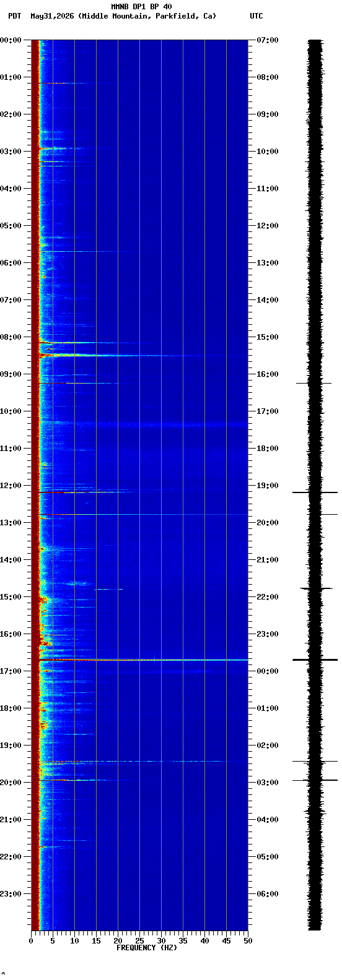Click UTC axis label "20:00"
342x980 pixels.
tap(268, 523)
